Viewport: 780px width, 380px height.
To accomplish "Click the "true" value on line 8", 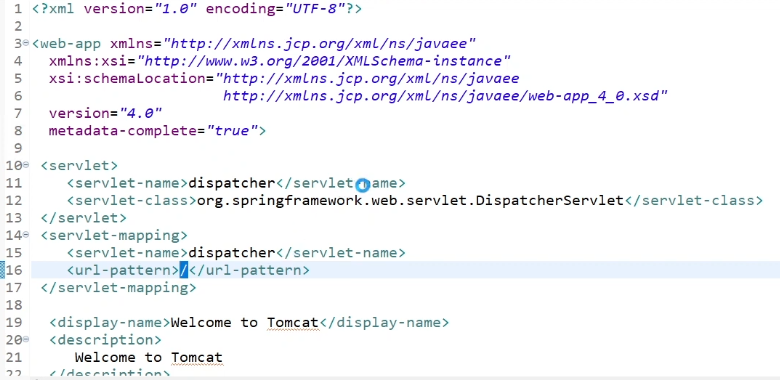I will click(x=232, y=131).
